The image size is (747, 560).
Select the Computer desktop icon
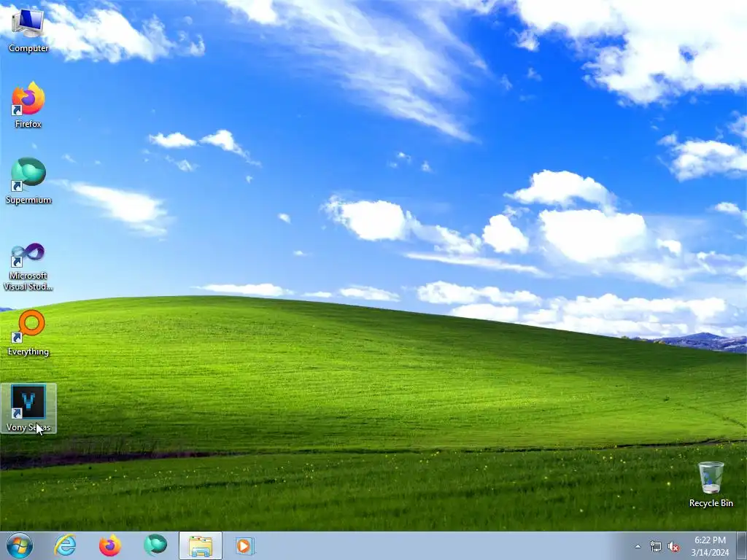(x=28, y=29)
